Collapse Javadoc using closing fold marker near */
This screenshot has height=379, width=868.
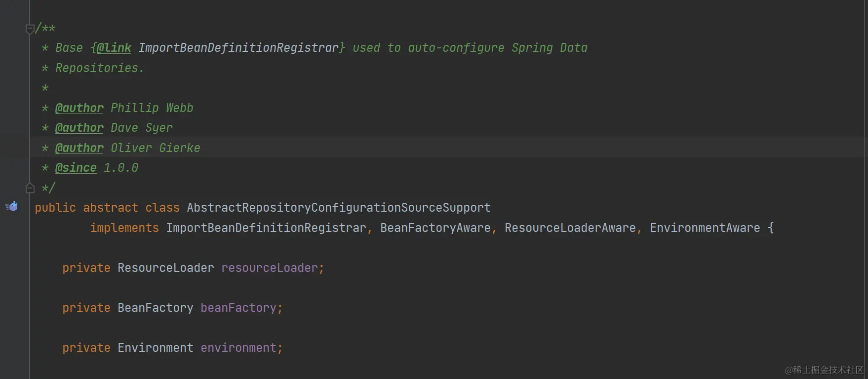[x=30, y=188]
